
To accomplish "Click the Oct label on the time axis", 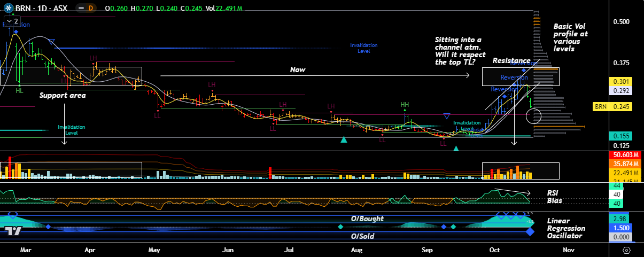I will pyautogui.click(x=494, y=250).
